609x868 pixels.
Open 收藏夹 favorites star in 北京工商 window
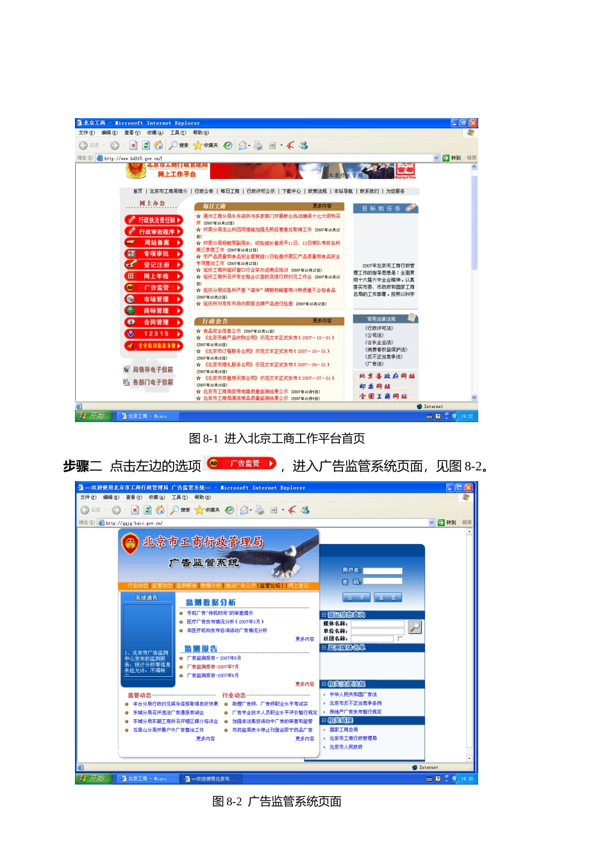[197, 146]
